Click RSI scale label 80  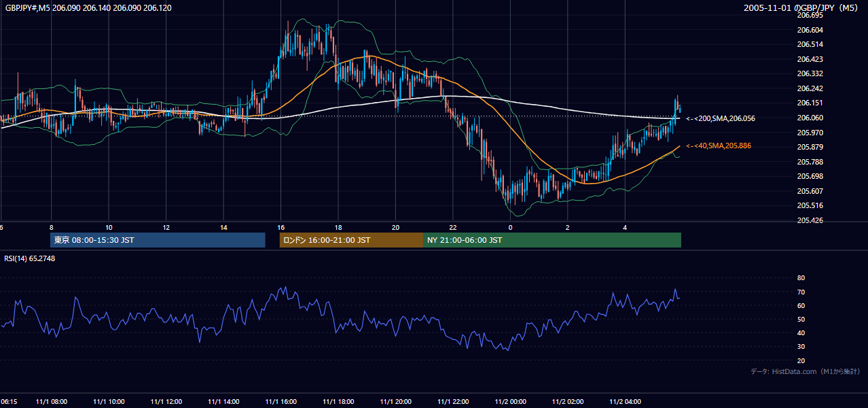(x=801, y=278)
